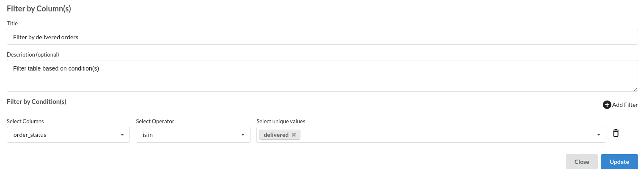Click the Update button
The image size is (644, 182).
point(619,162)
